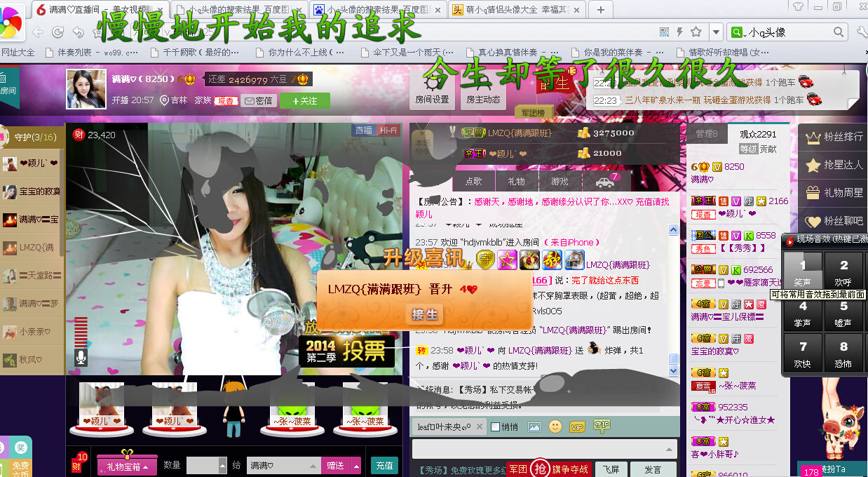Open the smiley emoji picker

coord(555,426)
